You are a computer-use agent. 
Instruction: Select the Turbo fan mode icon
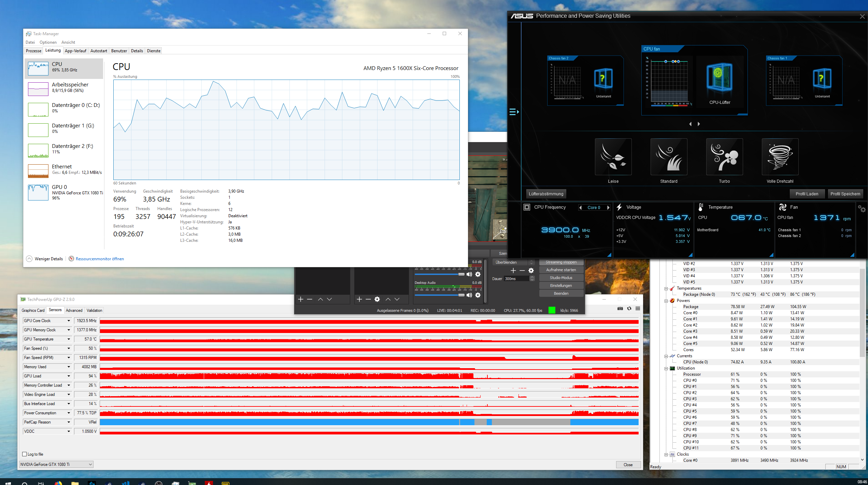point(724,157)
